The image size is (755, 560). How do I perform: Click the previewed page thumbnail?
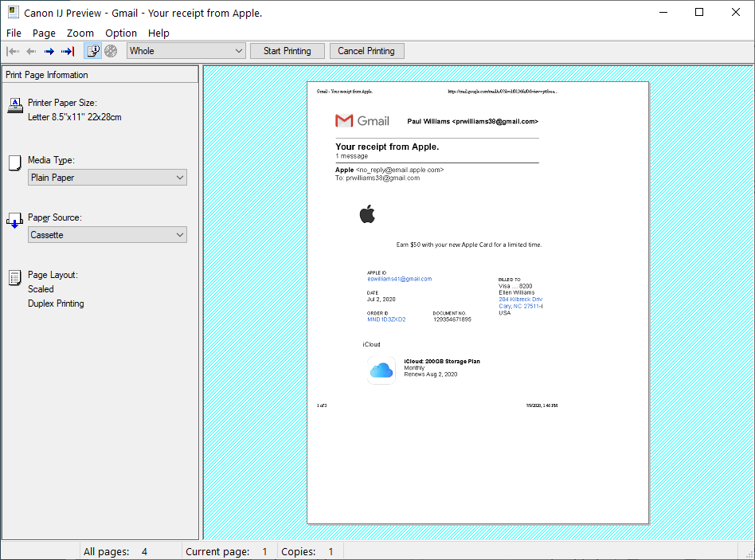pyautogui.click(x=478, y=303)
